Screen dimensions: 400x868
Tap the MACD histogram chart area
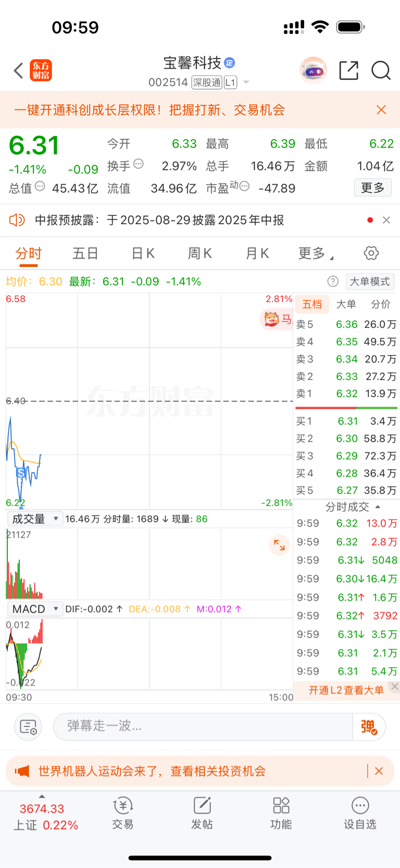click(x=149, y=654)
